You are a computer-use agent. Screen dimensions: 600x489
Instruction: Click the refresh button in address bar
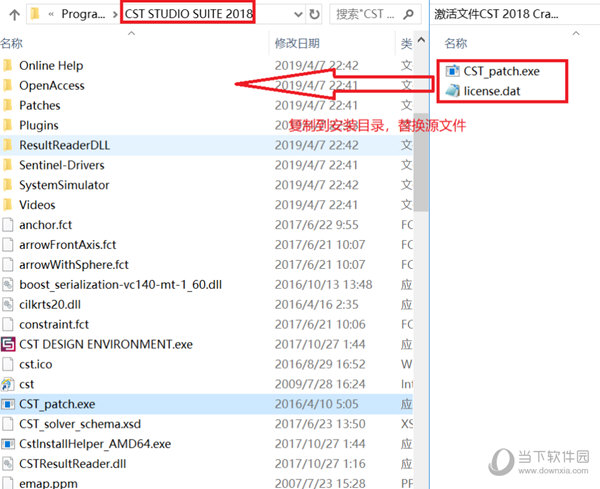314,15
